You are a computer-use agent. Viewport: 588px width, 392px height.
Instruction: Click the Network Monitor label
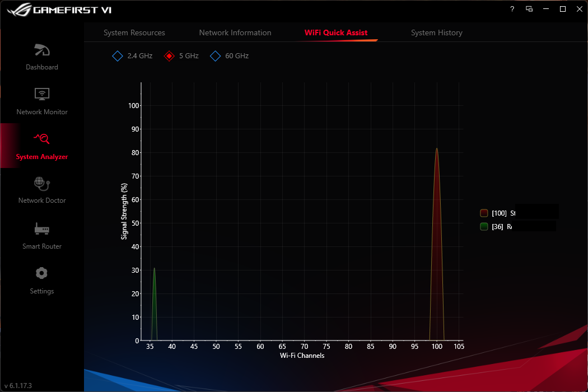coord(42,112)
